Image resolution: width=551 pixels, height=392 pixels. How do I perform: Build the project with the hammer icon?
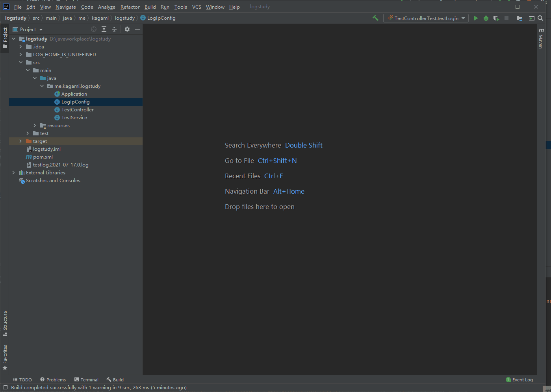[x=375, y=18]
